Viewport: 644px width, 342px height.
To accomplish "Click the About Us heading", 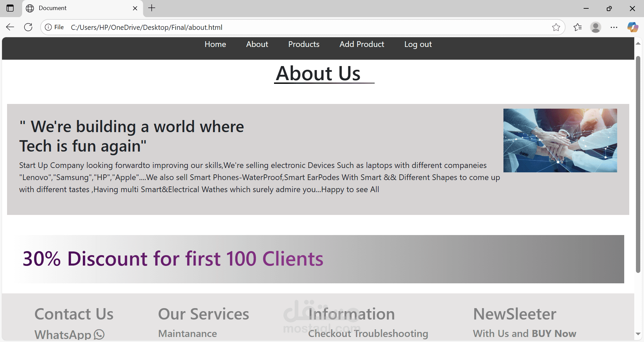I will (318, 73).
